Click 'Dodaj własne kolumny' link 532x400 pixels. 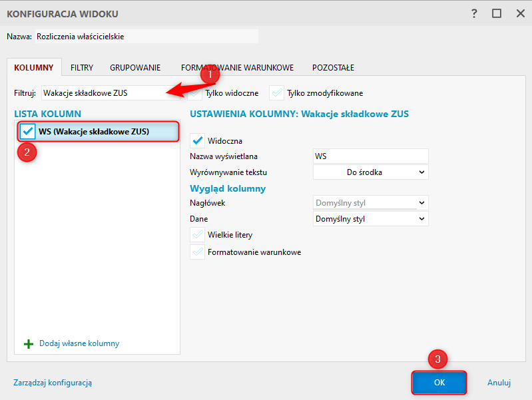(79, 343)
